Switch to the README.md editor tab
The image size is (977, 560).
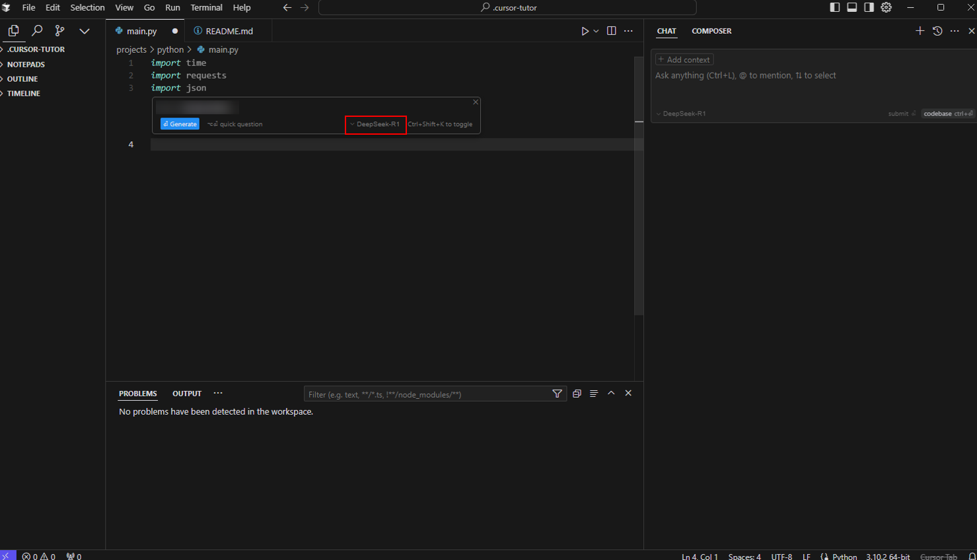click(229, 31)
